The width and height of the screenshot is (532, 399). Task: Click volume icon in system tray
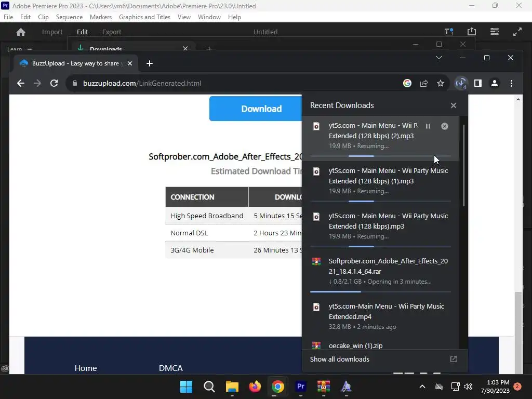(468, 387)
